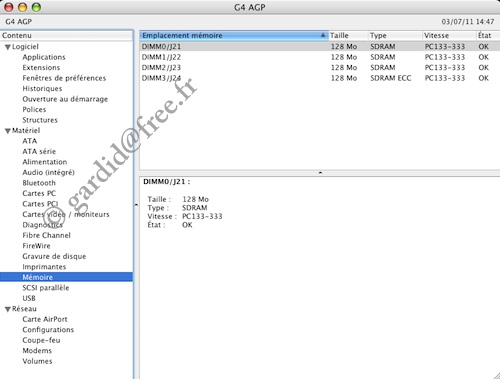Open Gravure de disque entry

point(54,256)
